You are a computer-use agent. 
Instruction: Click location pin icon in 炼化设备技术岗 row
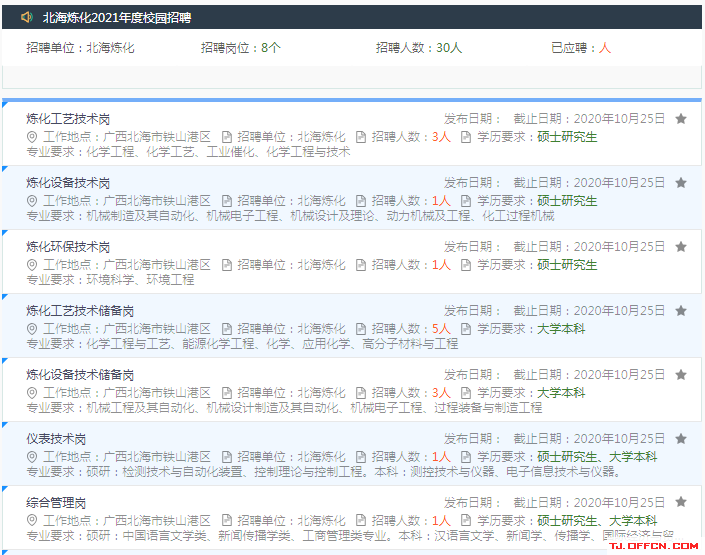[31, 201]
